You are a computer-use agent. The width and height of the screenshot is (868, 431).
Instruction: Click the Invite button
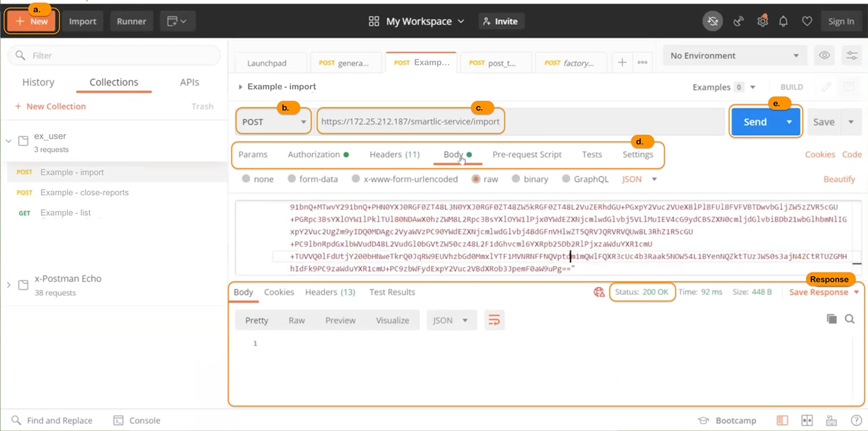[x=501, y=21]
